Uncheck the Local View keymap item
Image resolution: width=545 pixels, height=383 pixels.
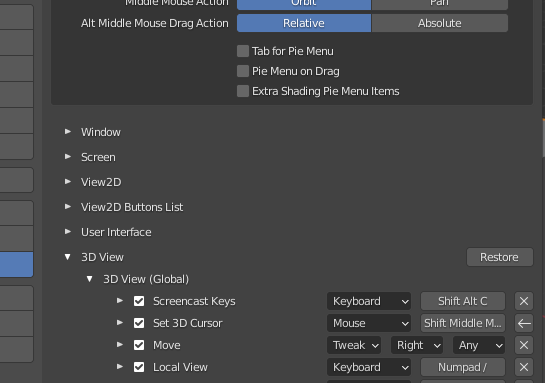pos(139,367)
